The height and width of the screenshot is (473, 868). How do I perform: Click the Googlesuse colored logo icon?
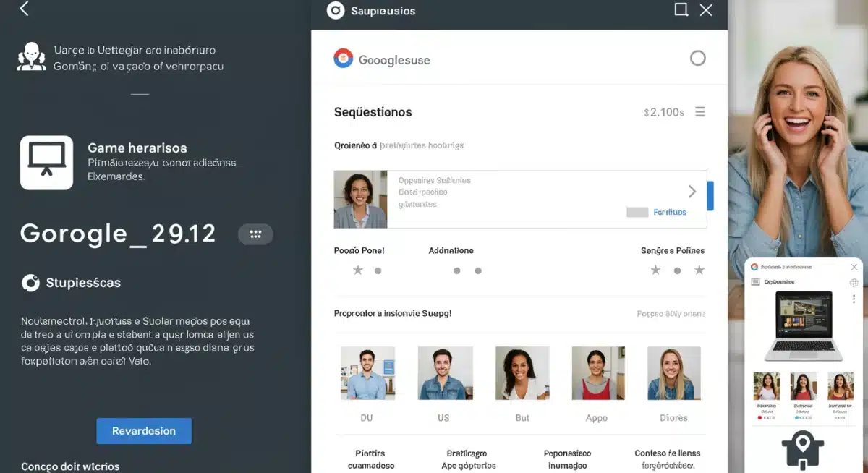tap(343, 59)
